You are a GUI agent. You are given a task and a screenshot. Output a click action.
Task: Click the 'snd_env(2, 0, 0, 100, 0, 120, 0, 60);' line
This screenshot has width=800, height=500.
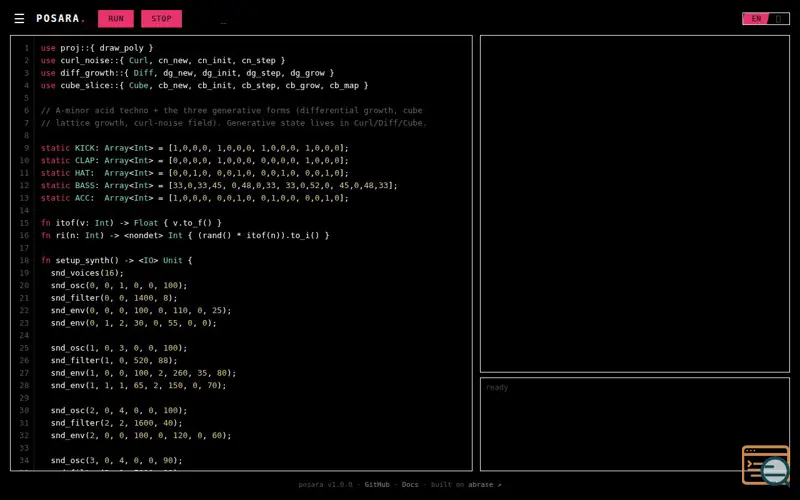(141, 435)
